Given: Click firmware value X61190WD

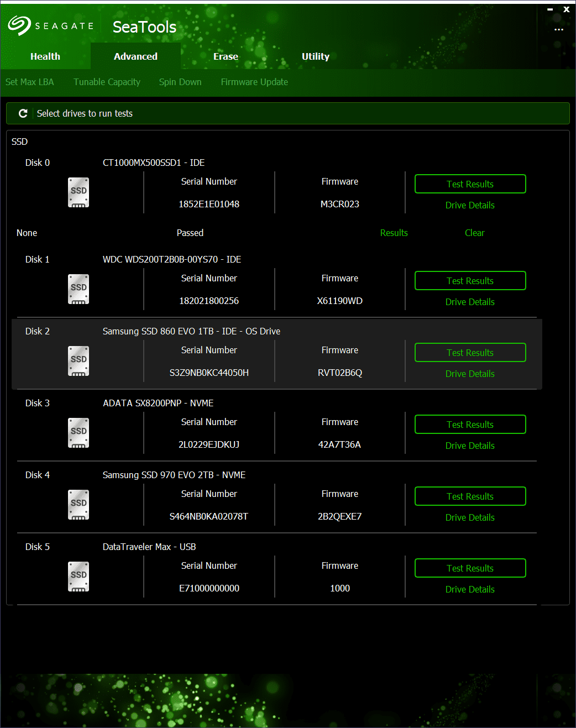Looking at the screenshot, I should point(340,301).
